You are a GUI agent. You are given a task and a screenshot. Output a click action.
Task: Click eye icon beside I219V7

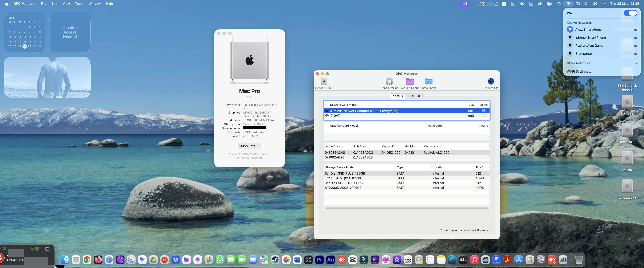tap(327, 116)
